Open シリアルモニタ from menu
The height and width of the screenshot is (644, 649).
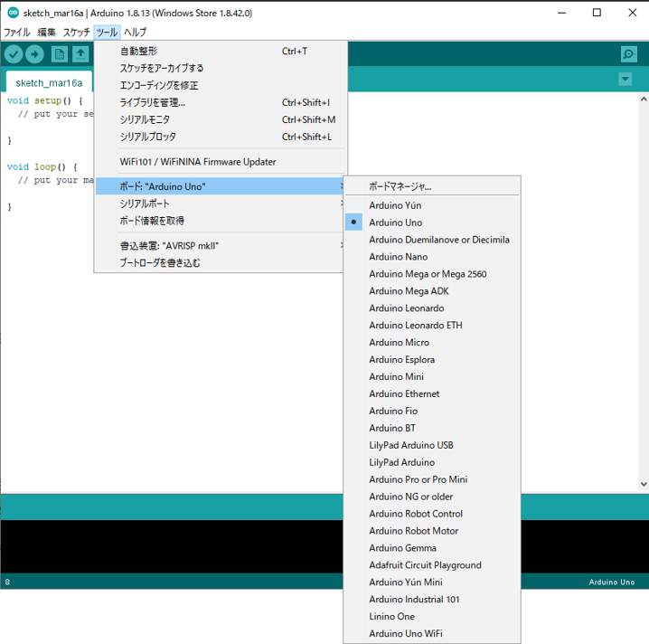[221, 119]
